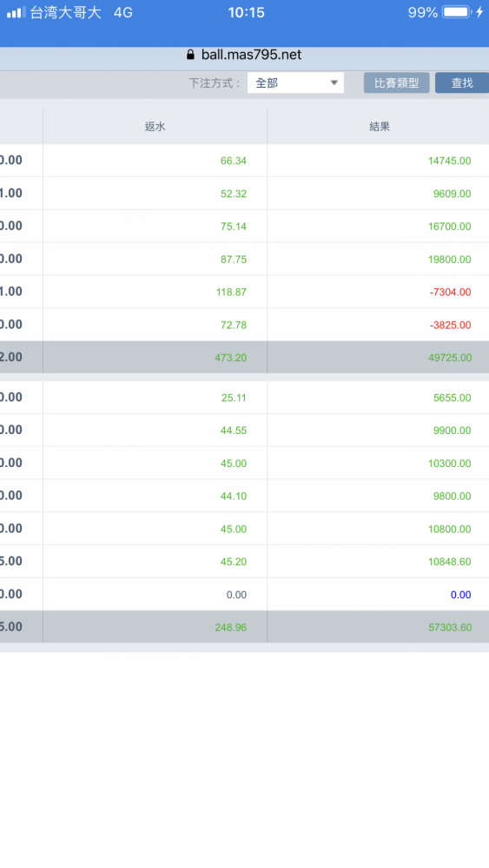Viewport: 489px width, 868px height.
Task: Select the rebate value 118.87
Action: pyautogui.click(x=231, y=293)
